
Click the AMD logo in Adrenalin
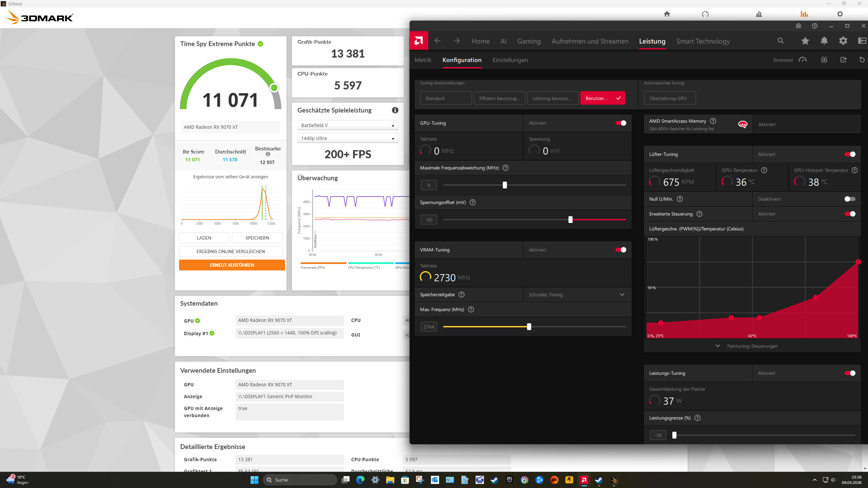coord(419,41)
